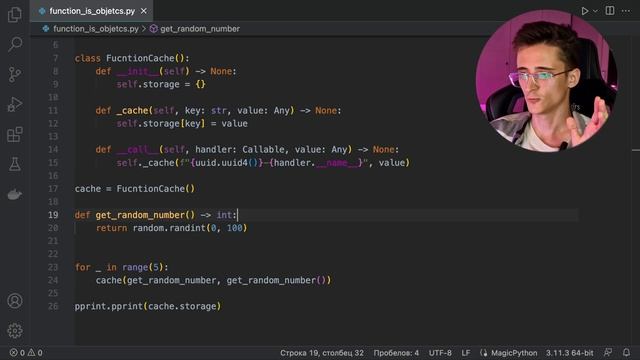Open the Search view
Image resolution: width=640 pixels, height=360 pixels.
tap(15, 44)
